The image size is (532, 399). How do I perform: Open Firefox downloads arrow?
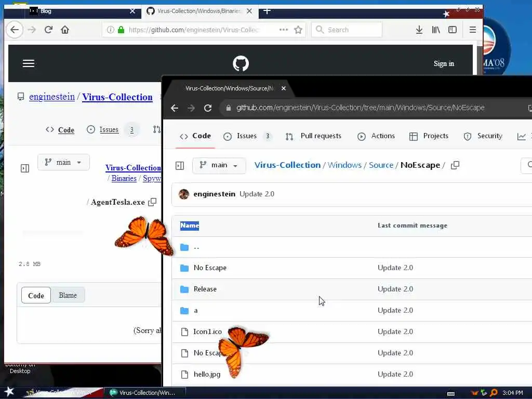[x=419, y=30]
